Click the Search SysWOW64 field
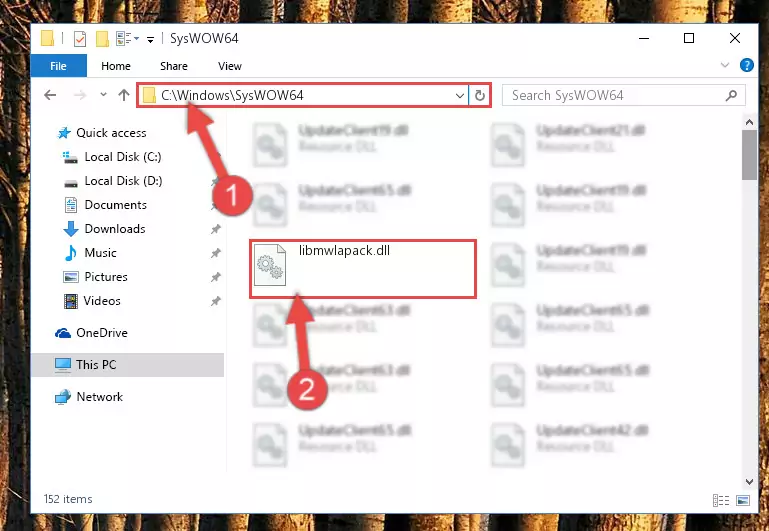 624,95
